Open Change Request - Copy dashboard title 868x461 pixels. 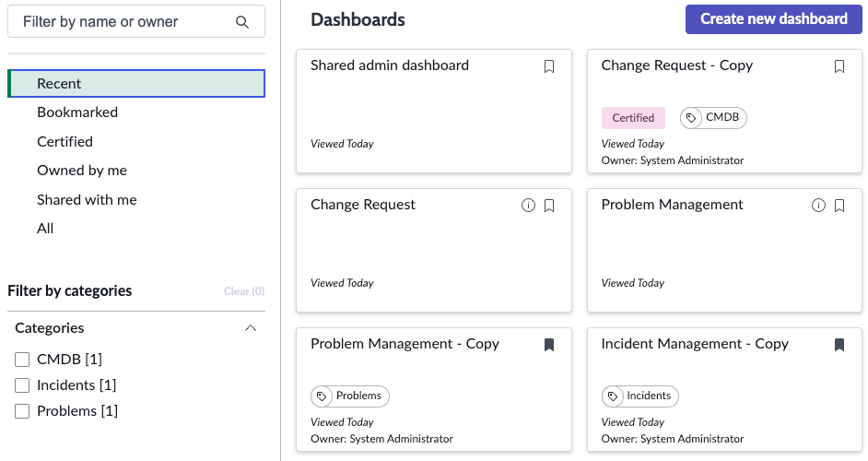[x=677, y=65]
